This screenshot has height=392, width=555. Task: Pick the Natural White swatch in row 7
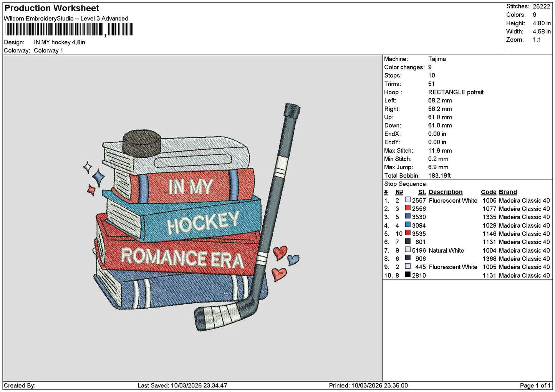click(x=408, y=250)
